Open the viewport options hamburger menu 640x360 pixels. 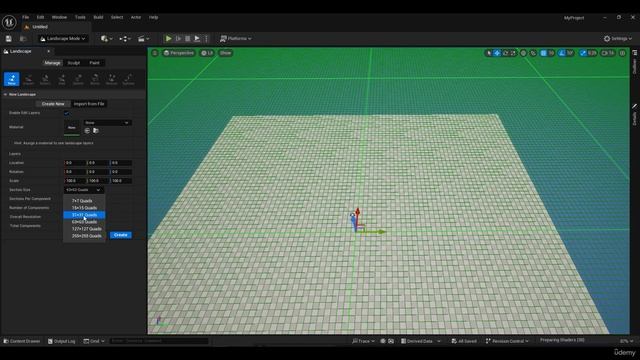click(155, 53)
